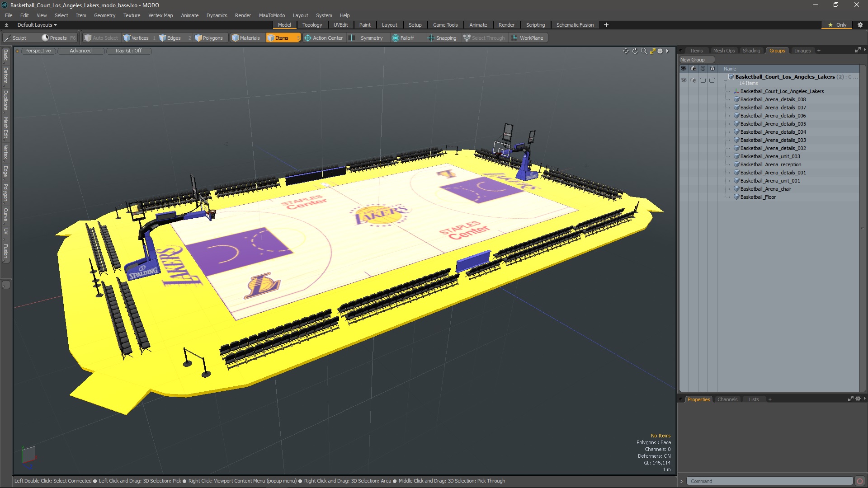Select Basketball_Arena_reception item
This screenshot has width=868, height=488.
[770, 164]
